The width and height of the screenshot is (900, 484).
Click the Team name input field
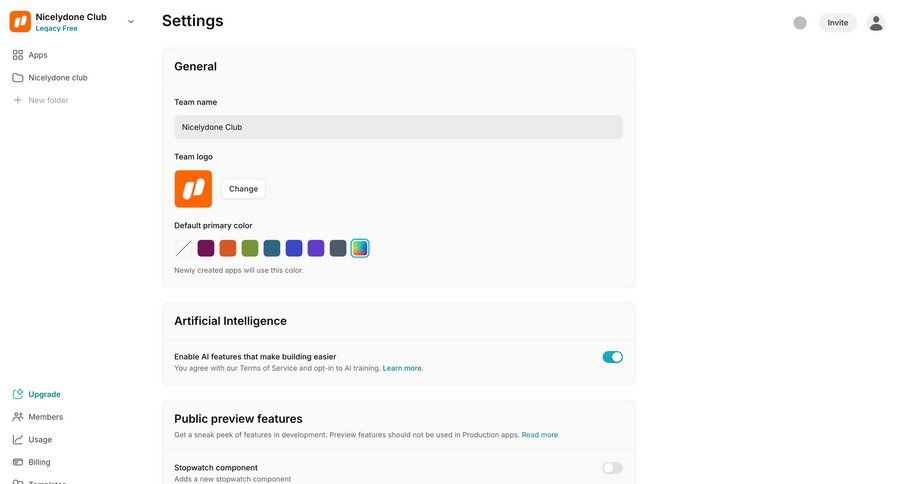point(398,127)
